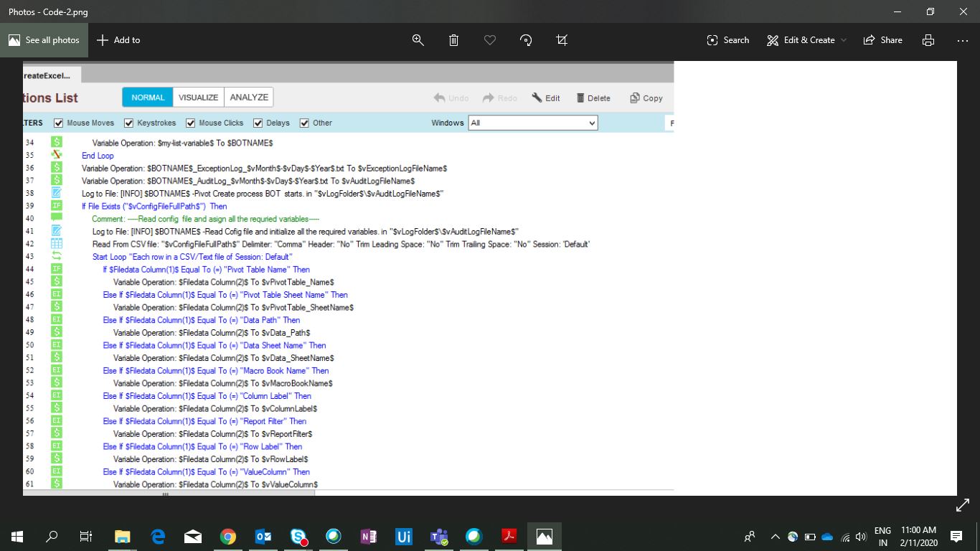
Task: Open the Windows 'All' dropdown
Action: (x=532, y=123)
